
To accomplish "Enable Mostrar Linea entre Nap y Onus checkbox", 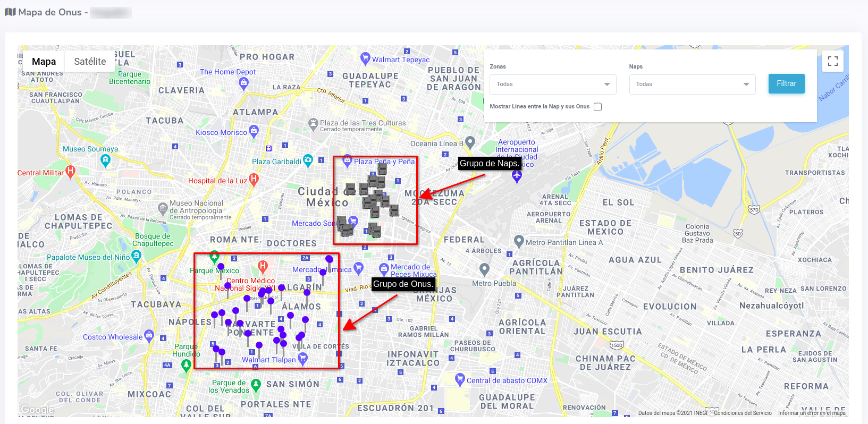I will coord(597,107).
